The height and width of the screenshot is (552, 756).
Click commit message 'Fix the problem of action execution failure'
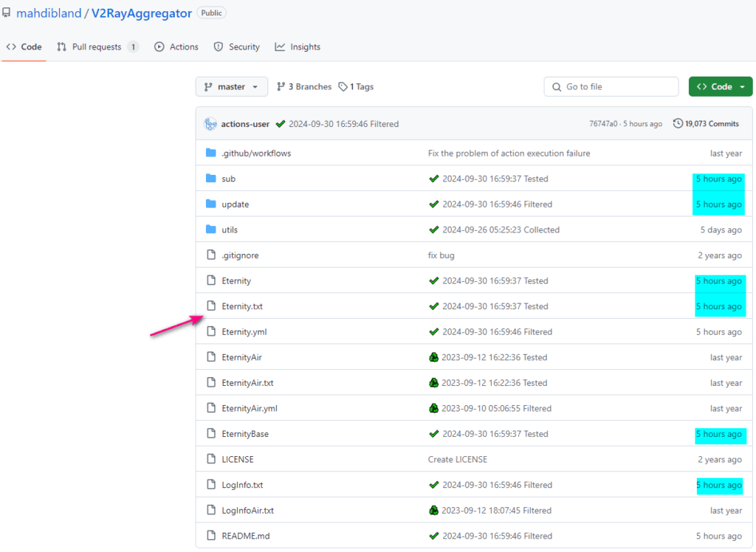point(509,153)
